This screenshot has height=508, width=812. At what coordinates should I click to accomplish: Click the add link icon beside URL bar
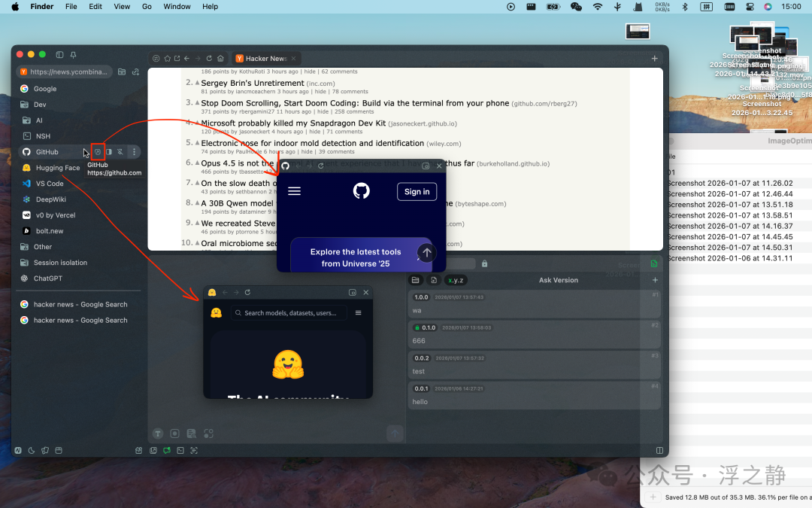point(135,71)
